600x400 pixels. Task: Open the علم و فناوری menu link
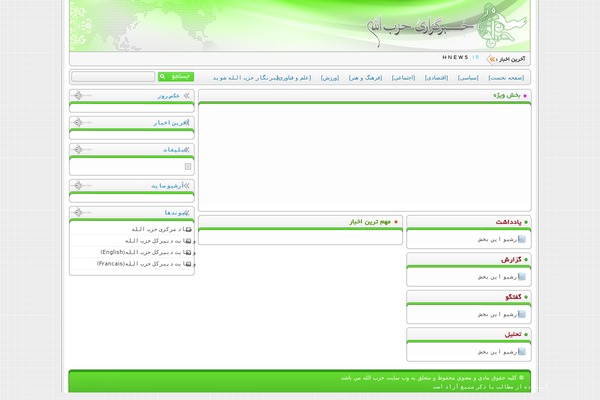[x=295, y=78]
